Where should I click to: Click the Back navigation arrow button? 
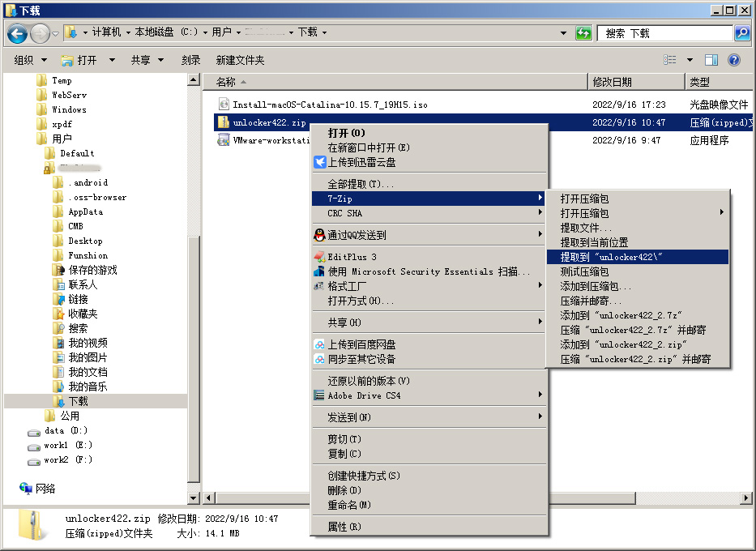pos(18,33)
